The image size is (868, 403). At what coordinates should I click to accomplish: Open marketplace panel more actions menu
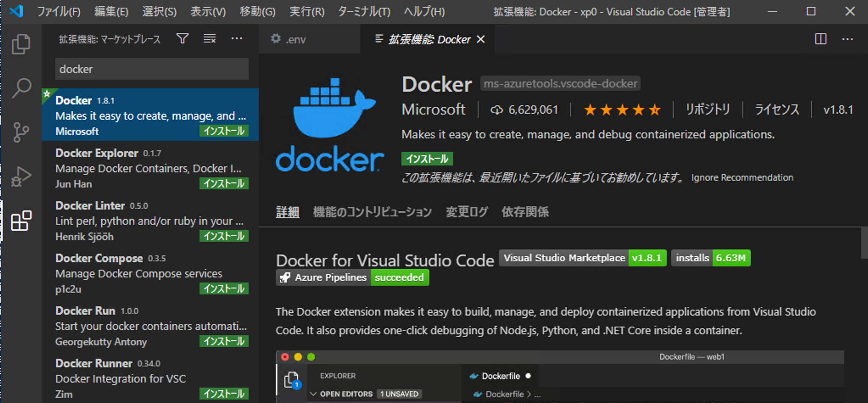(237, 39)
